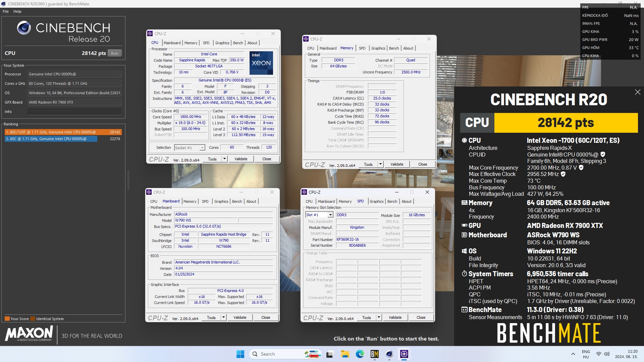Open the clock and date in tray
The image size is (644, 362).
coord(626,354)
